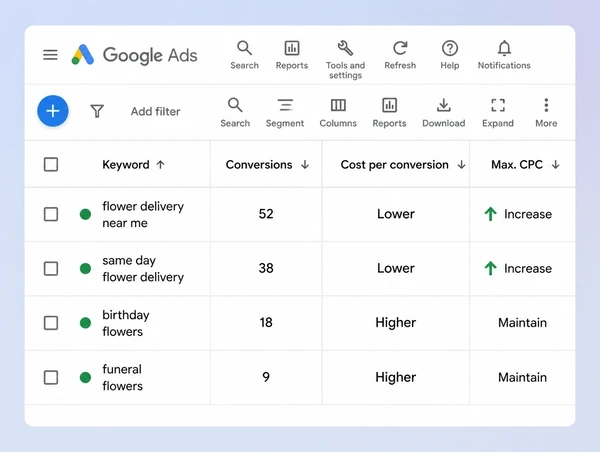The image size is (600, 452).
Task: Click Increase for flower delivery near me
Action: (518, 214)
